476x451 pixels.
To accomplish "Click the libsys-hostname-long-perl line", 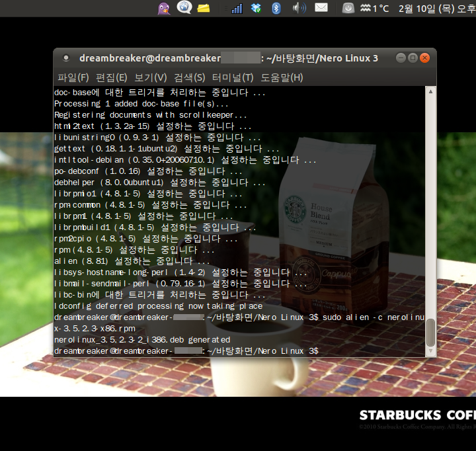I will click(180, 272).
